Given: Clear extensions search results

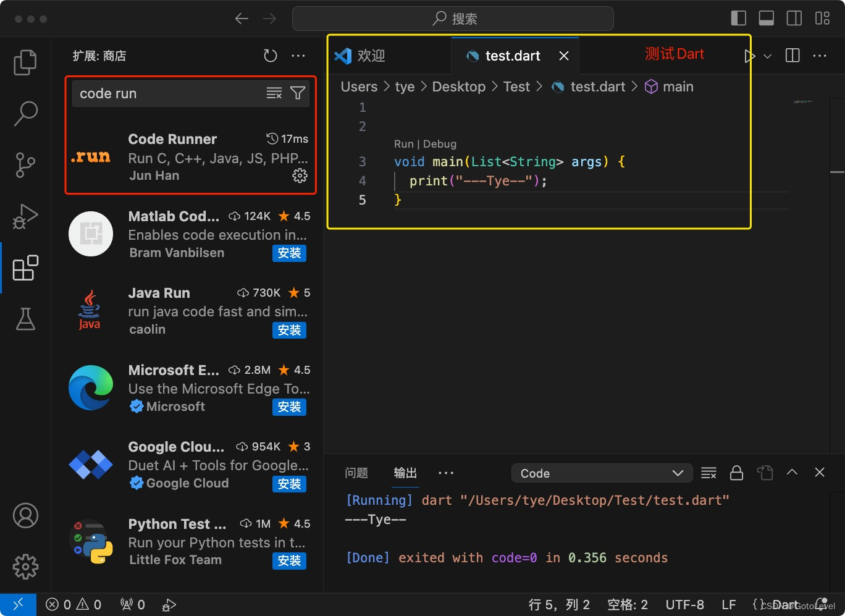Looking at the screenshot, I should (x=274, y=93).
